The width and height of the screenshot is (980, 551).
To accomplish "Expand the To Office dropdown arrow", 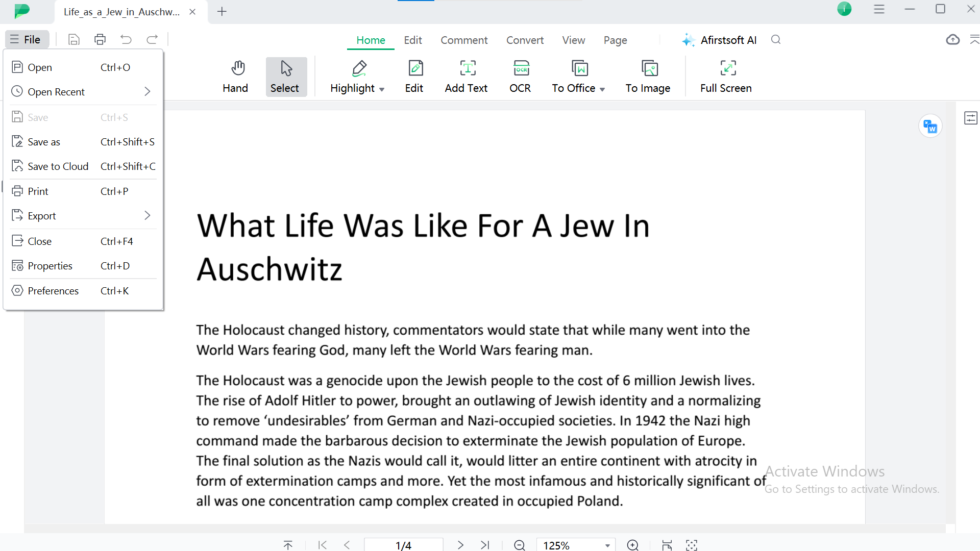I will [x=602, y=89].
